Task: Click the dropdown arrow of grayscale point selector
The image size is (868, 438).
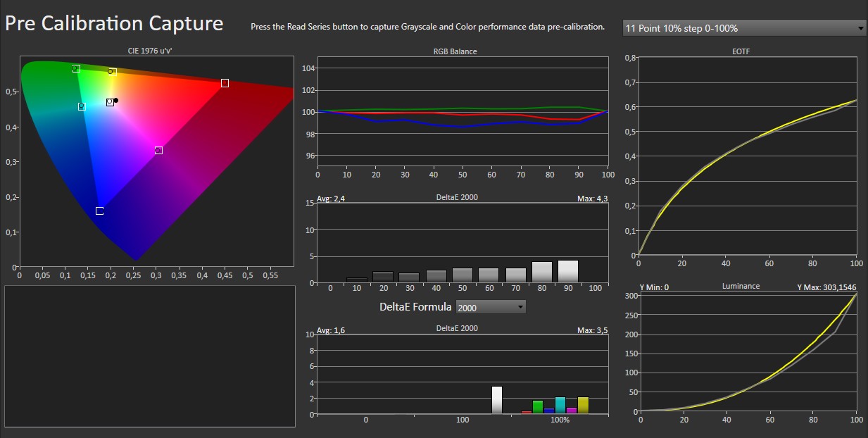Action: coord(861,28)
